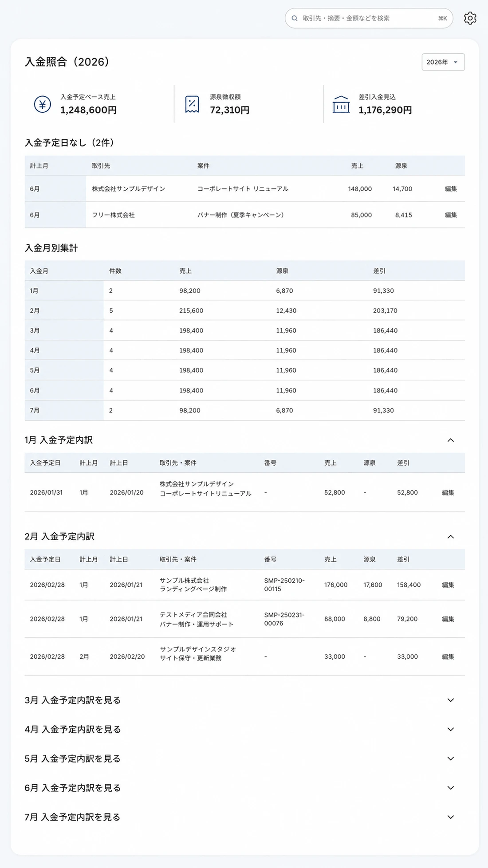Viewport: 488px width, 868px height.
Task: Click the 79,200 net amount
Action: click(407, 619)
